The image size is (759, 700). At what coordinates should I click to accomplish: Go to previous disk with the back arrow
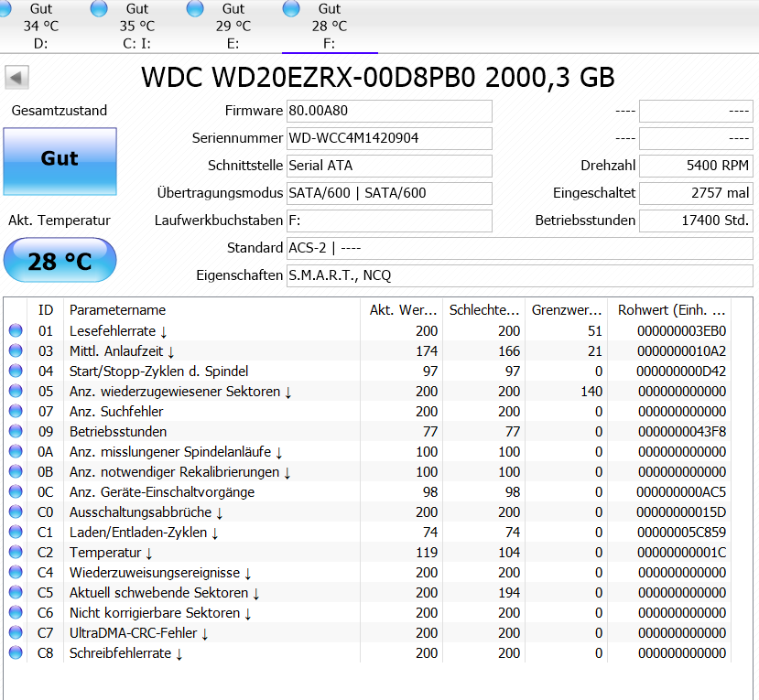click(17, 78)
